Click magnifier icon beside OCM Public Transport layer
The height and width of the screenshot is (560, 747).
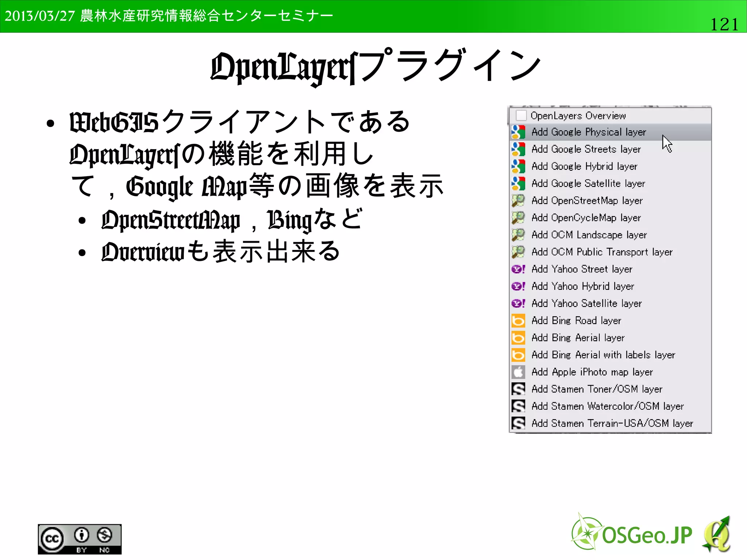click(x=518, y=252)
